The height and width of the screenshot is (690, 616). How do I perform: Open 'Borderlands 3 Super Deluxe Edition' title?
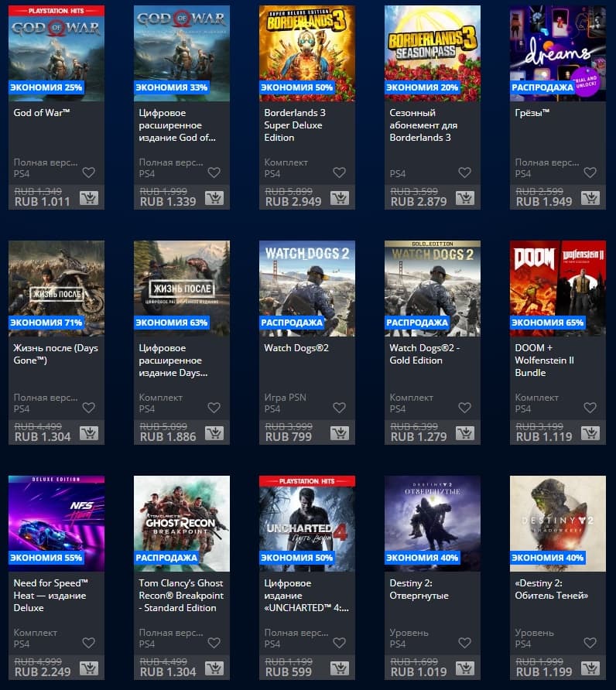click(295, 125)
